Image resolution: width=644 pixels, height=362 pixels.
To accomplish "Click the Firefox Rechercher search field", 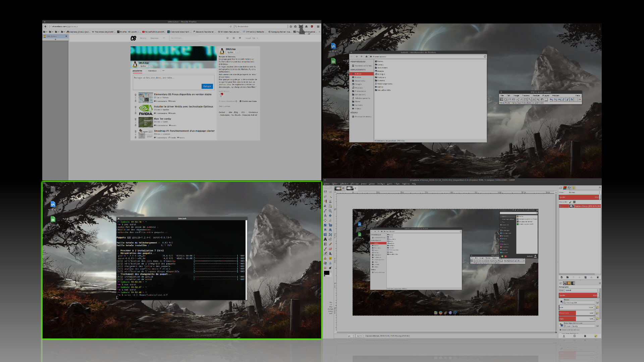I will [260, 26].
